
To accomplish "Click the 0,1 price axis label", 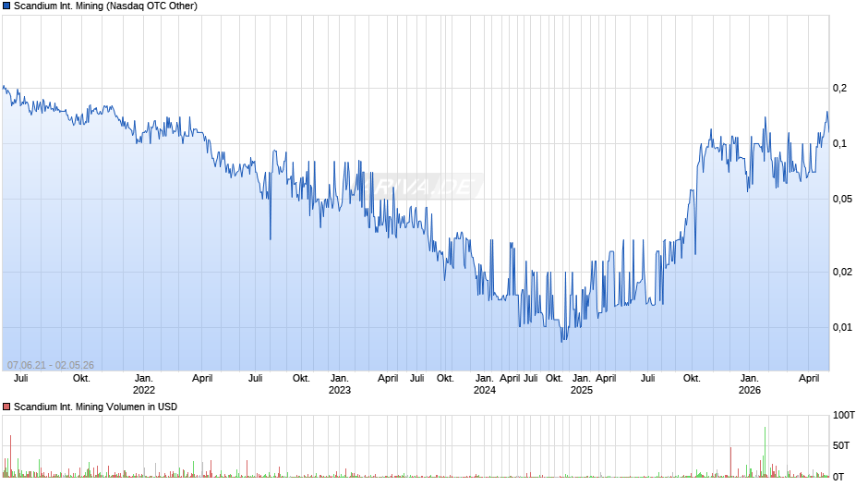I will pos(839,143).
